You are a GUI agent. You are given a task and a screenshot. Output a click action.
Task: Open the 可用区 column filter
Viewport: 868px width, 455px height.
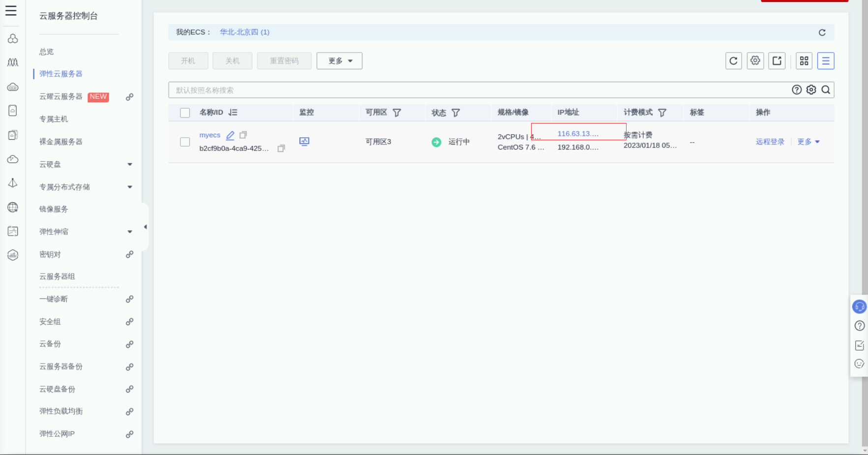397,113
